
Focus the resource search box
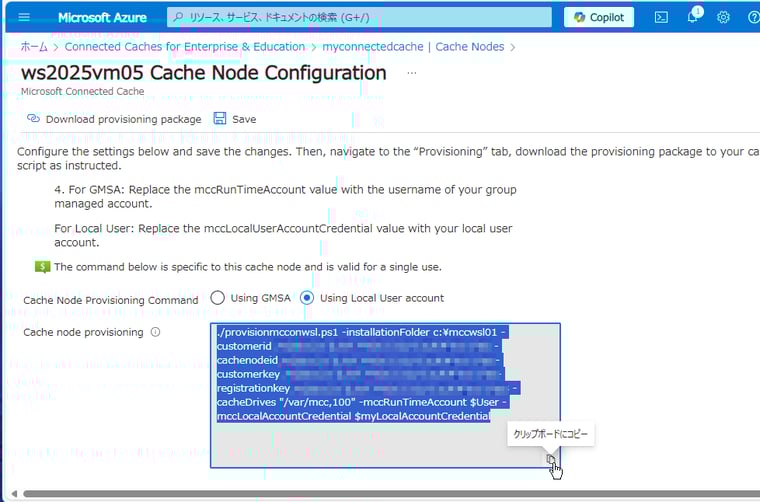359,17
